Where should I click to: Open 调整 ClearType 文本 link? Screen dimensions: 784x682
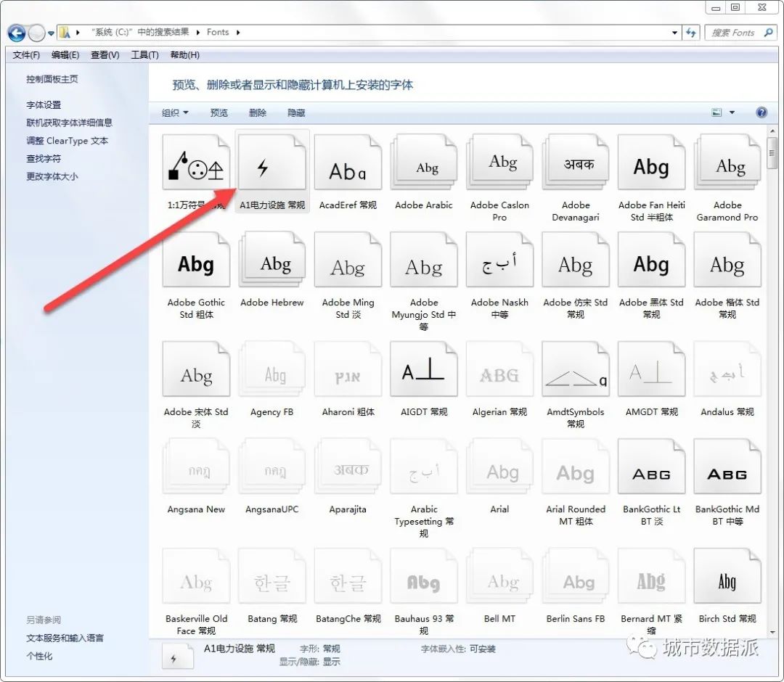point(67,141)
